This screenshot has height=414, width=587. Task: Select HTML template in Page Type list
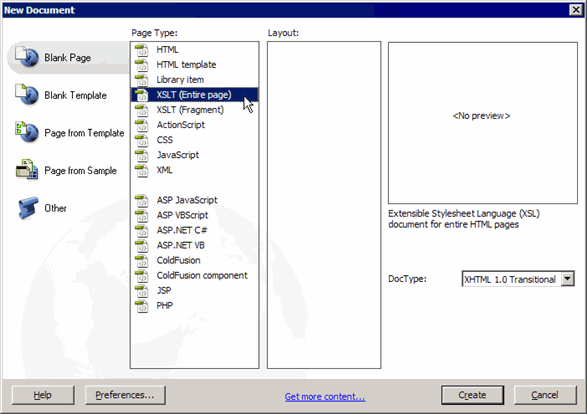click(x=186, y=65)
